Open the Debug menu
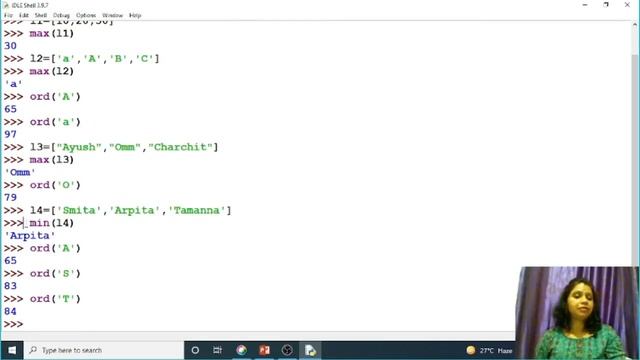Viewport: 640px width, 360px height. pos(61,16)
